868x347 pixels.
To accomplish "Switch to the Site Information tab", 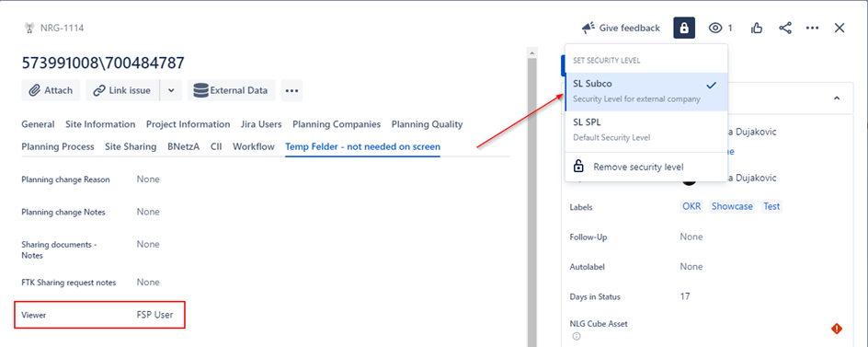I will tap(100, 124).
